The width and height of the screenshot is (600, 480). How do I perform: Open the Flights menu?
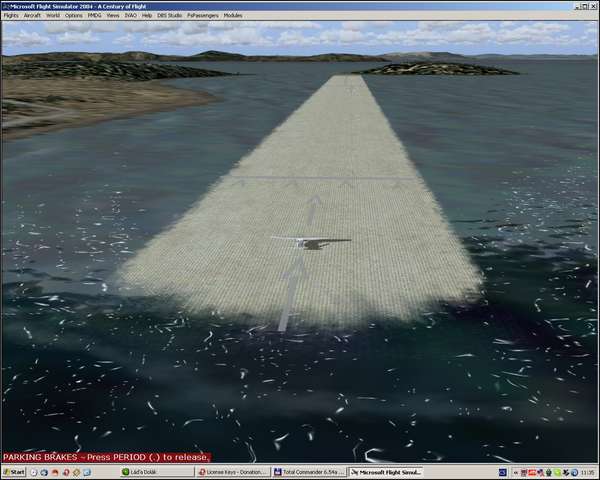click(x=11, y=15)
